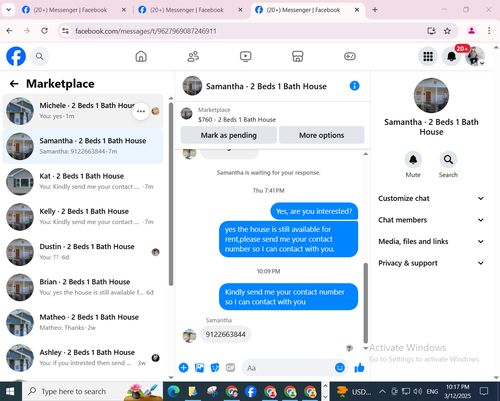Open the nine-dot Menu grid icon

(428, 56)
